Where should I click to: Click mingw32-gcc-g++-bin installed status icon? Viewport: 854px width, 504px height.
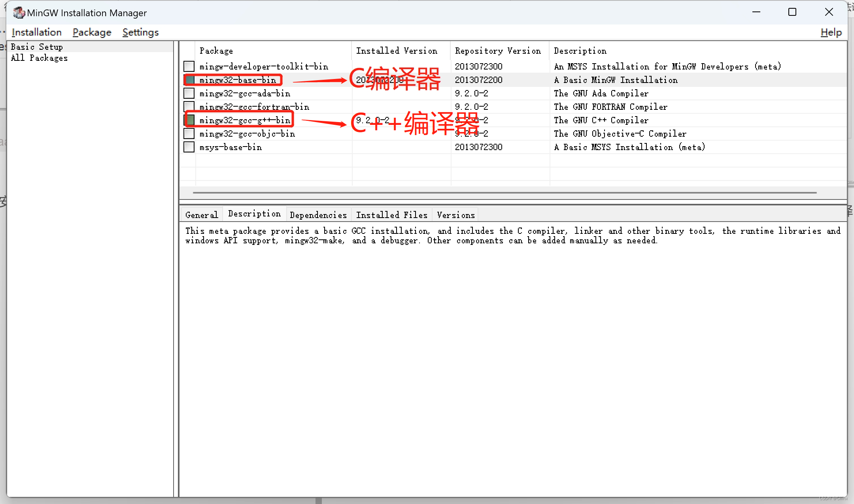(190, 120)
